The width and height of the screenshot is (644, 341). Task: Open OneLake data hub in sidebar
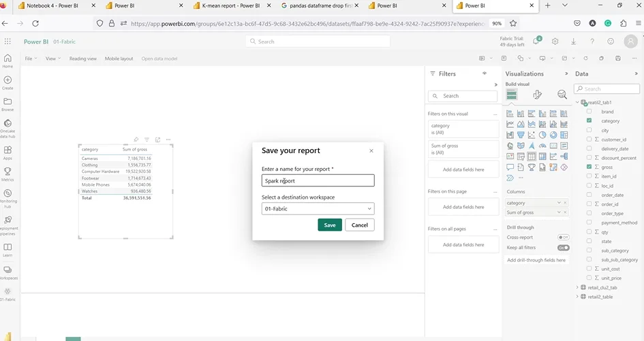tap(7, 128)
